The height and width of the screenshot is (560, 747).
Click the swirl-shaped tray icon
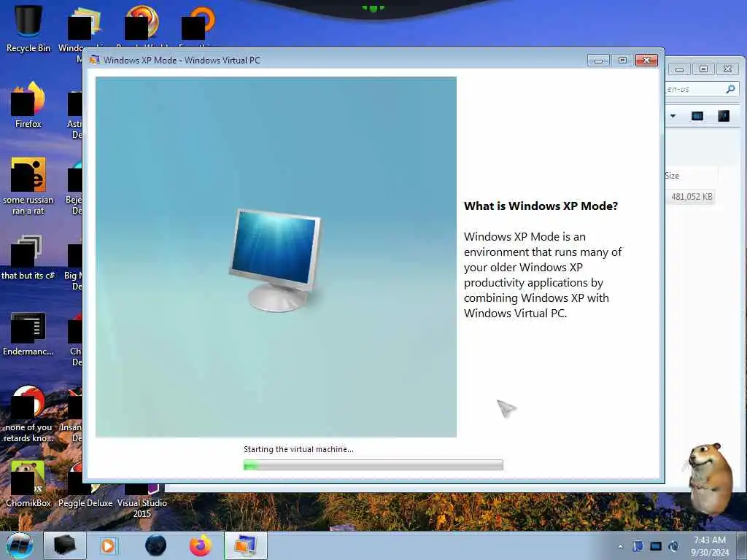pos(673,546)
